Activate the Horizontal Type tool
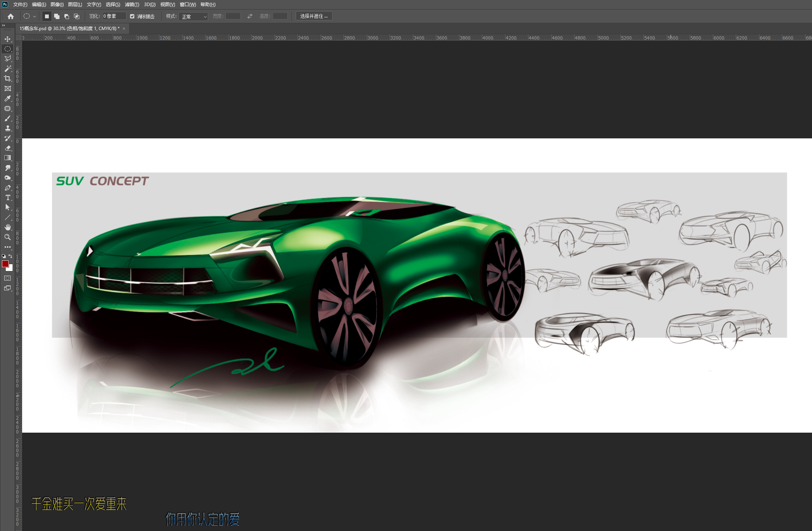This screenshot has width=812, height=531. 8,197
